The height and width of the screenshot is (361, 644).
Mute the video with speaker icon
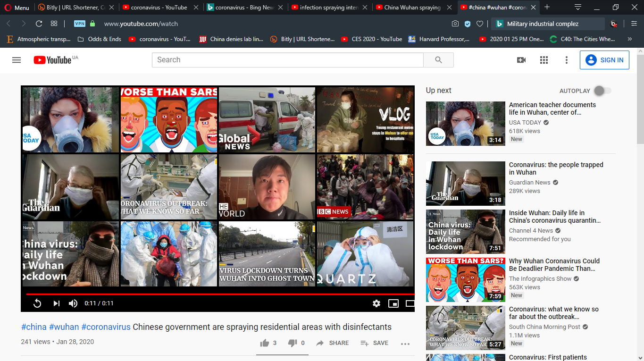pyautogui.click(x=73, y=303)
